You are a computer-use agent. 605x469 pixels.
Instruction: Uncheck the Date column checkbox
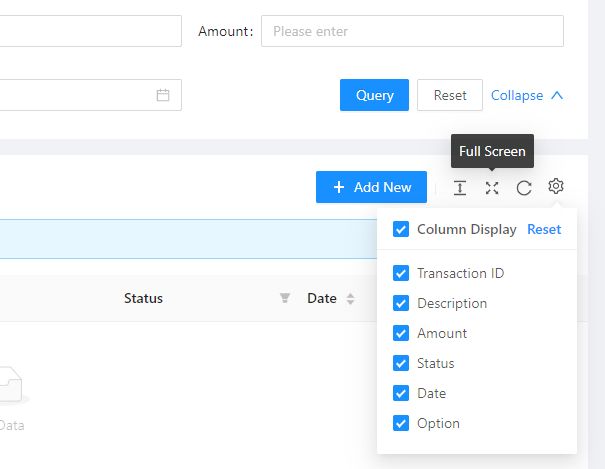401,393
